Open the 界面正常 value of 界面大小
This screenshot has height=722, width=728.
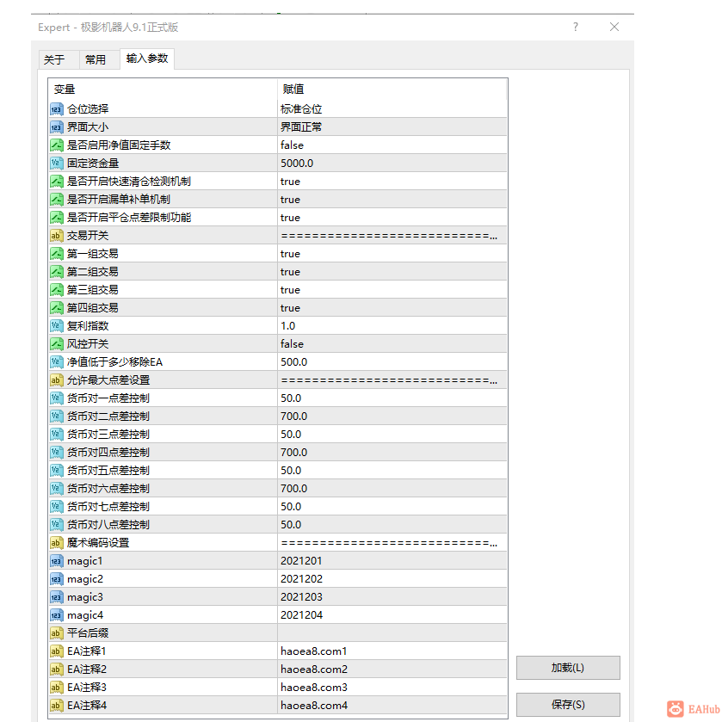tap(392, 127)
